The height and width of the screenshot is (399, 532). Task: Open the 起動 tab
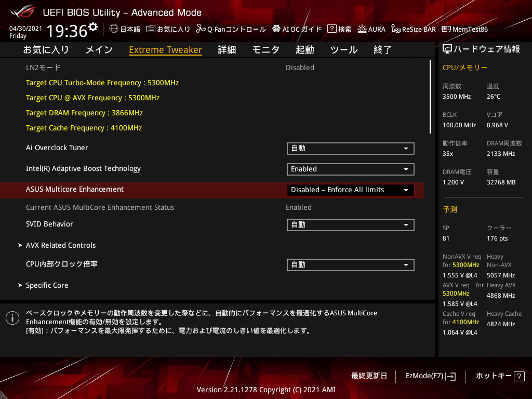click(x=304, y=49)
